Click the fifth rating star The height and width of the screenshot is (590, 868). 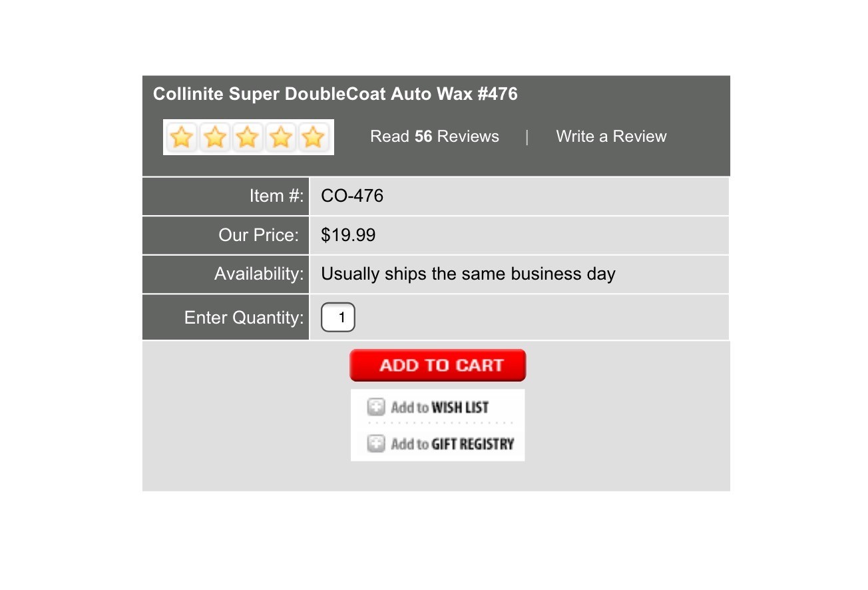point(314,137)
